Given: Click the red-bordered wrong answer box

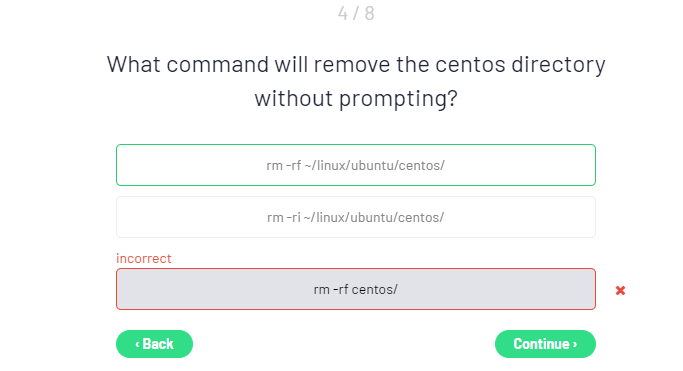Looking at the screenshot, I should pos(355,289).
